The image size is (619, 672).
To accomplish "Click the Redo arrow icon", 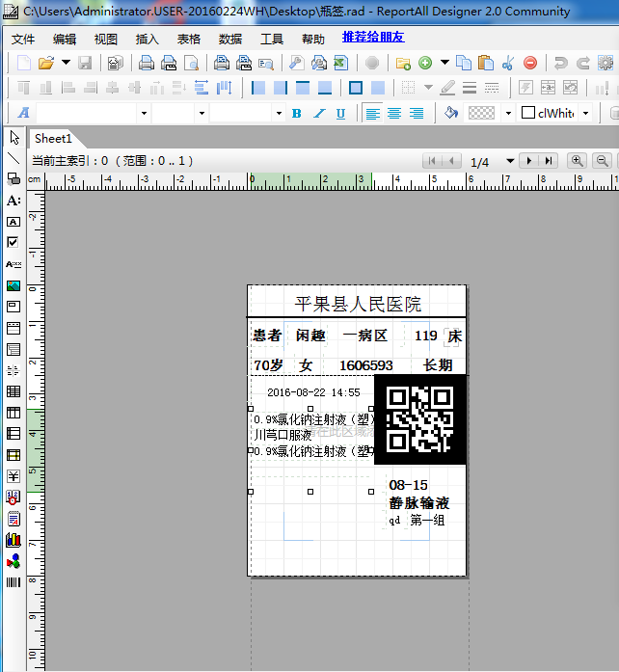I will [x=583, y=63].
